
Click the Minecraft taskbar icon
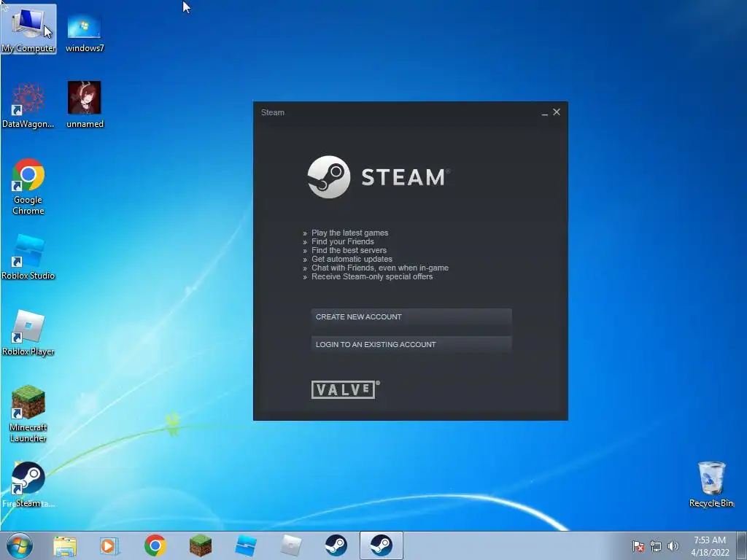(x=200, y=545)
